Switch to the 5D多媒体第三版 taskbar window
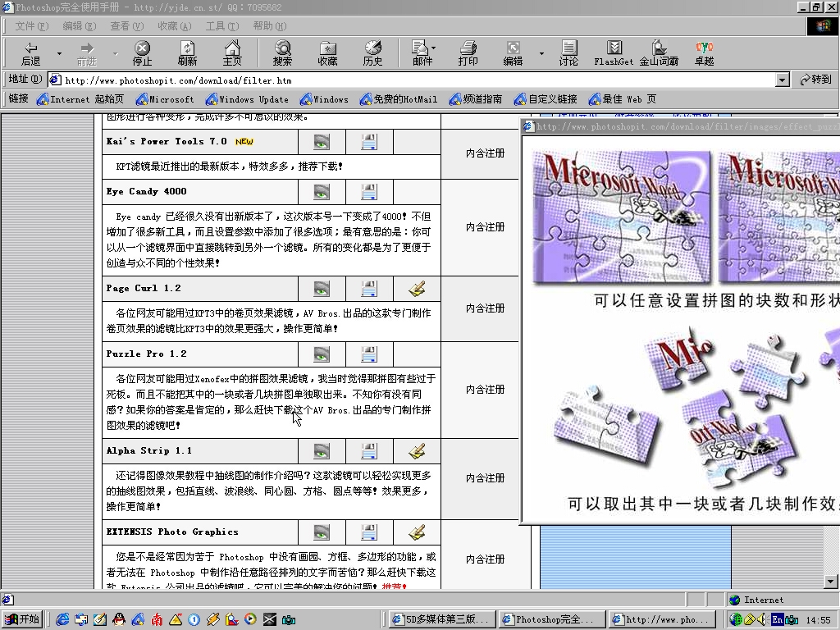This screenshot has height=630, width=840. pos(442,619)
